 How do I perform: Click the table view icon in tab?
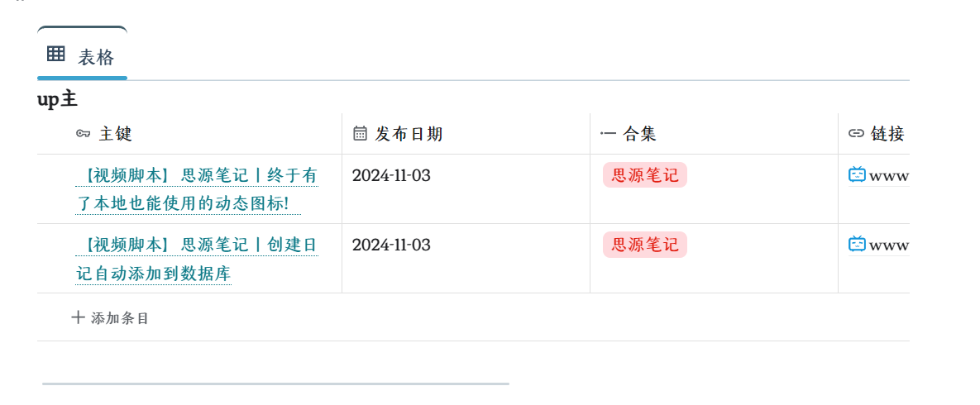[56, 55]
